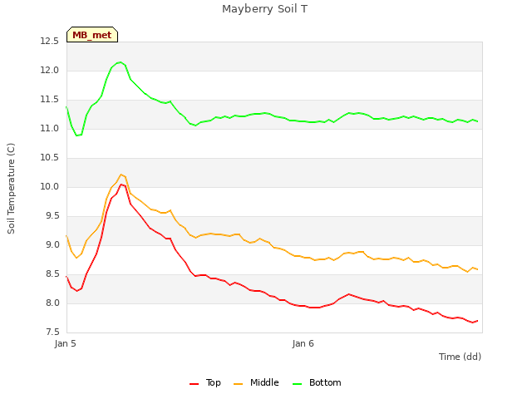The width and height of the screenshot is (532, 399).
Task: Click the 8.5 y-axis tick label
Action: (52, 273)
